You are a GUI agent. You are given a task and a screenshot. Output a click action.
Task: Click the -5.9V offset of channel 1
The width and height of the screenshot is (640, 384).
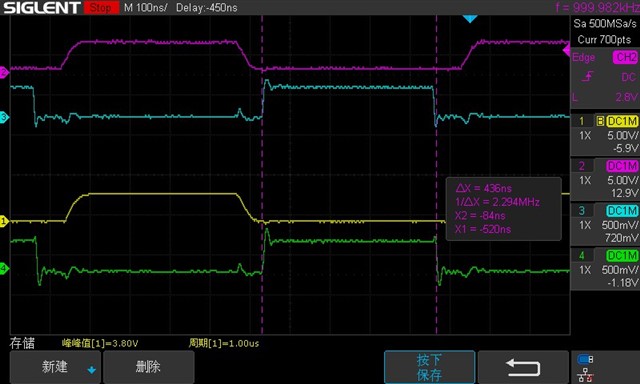coord(625,148)
